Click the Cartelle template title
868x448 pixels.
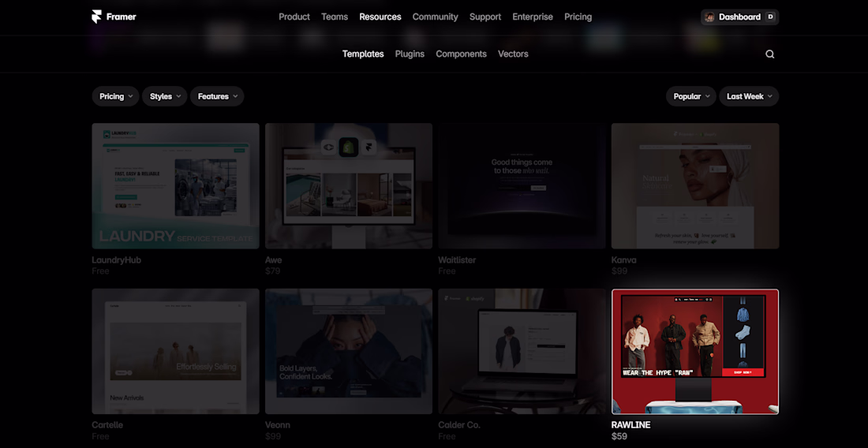click(107, 425)
